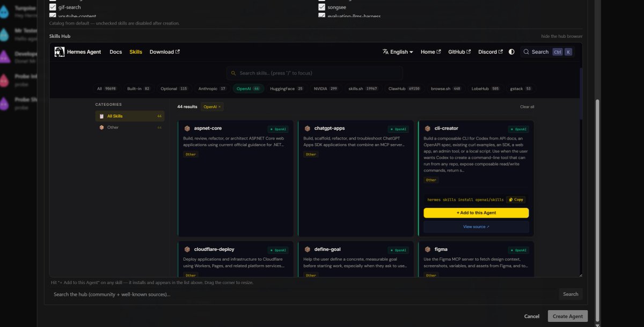
Task: Click Add to this Agent button
Action: 476,213
